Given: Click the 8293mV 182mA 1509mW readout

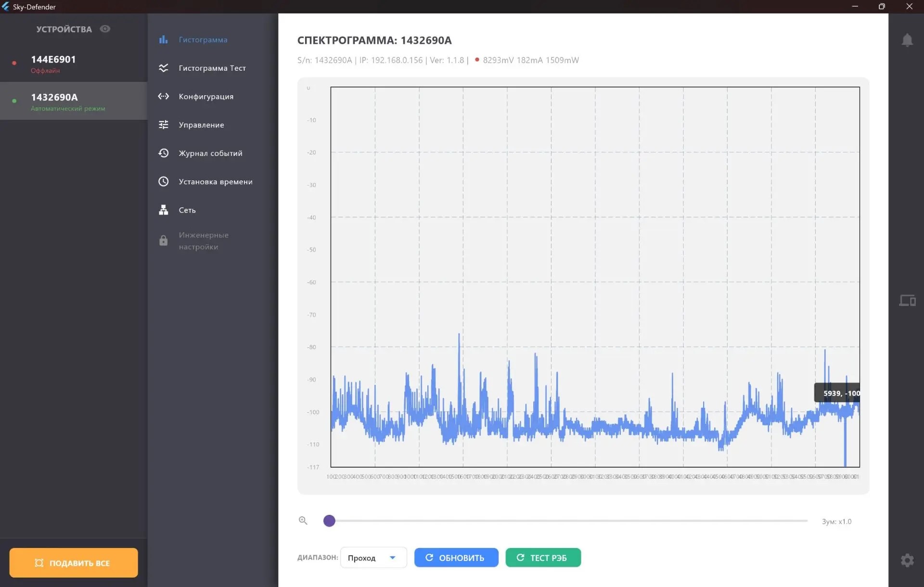Looking at the screenshot, I should point(531,60).
